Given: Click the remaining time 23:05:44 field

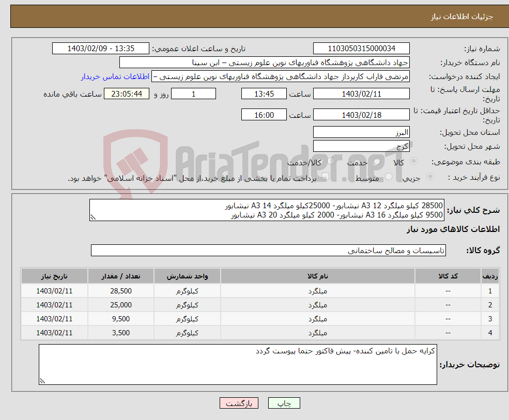Looking at the screenshot, I should (x=127, y=94).
